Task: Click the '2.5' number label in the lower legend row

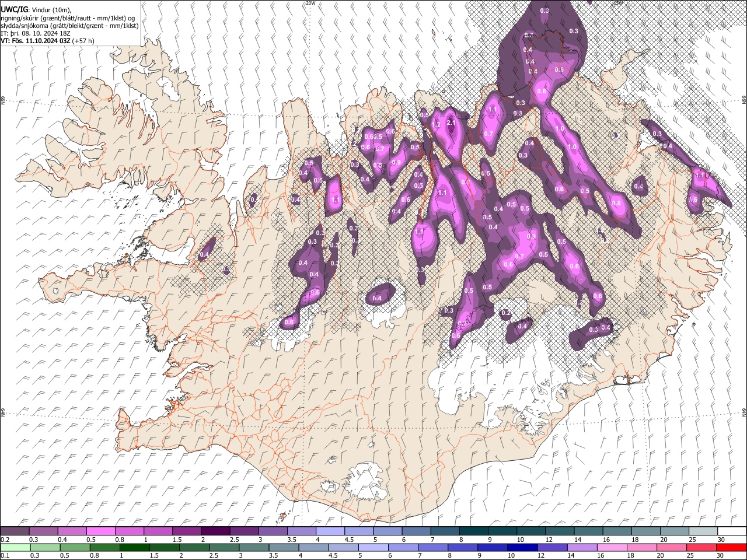Action: tap(214, 556)
